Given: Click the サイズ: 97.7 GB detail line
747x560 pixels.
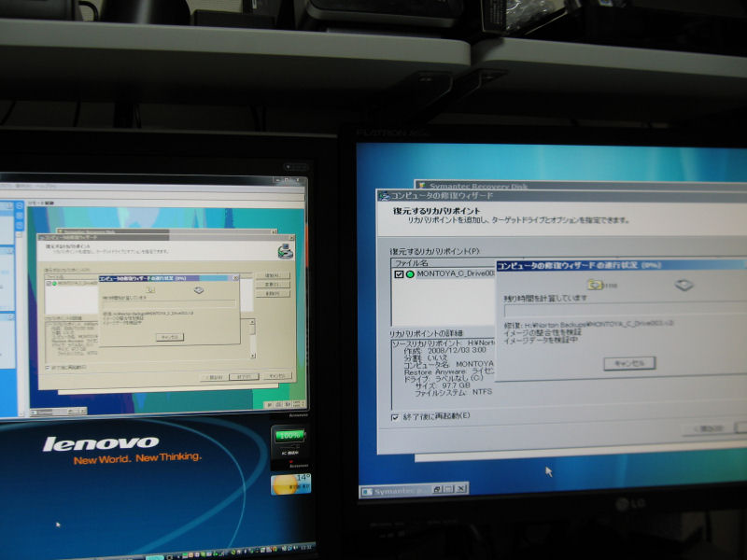Looking at the screenshot, I should (443, 385).
